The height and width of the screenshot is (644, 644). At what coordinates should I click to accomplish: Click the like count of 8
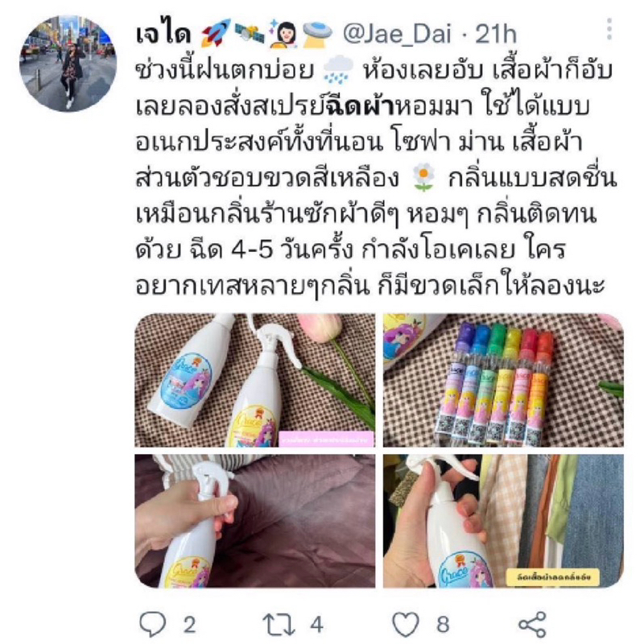click(x=443, y=625)
